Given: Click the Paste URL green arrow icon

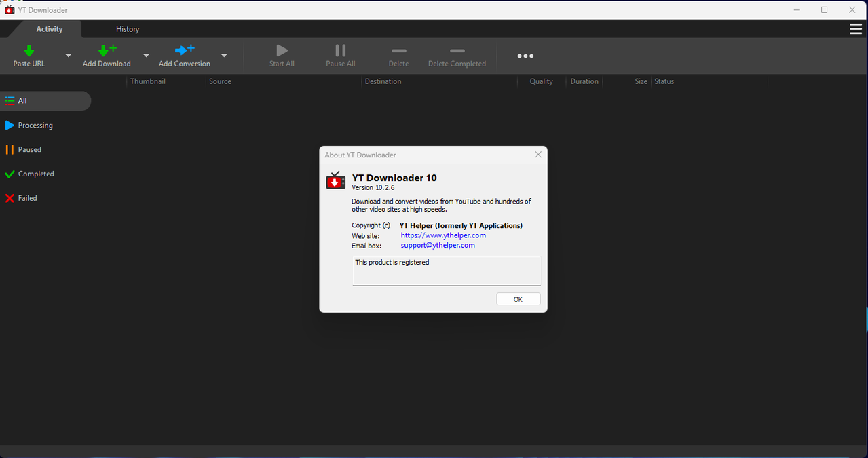Looking at the screenshot, I should point(29,51).
